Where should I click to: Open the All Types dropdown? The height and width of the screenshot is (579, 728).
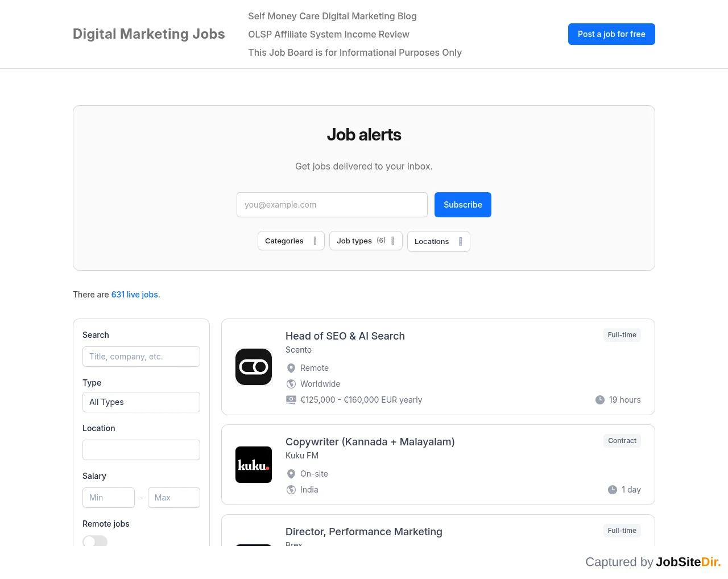click(141, 402)
